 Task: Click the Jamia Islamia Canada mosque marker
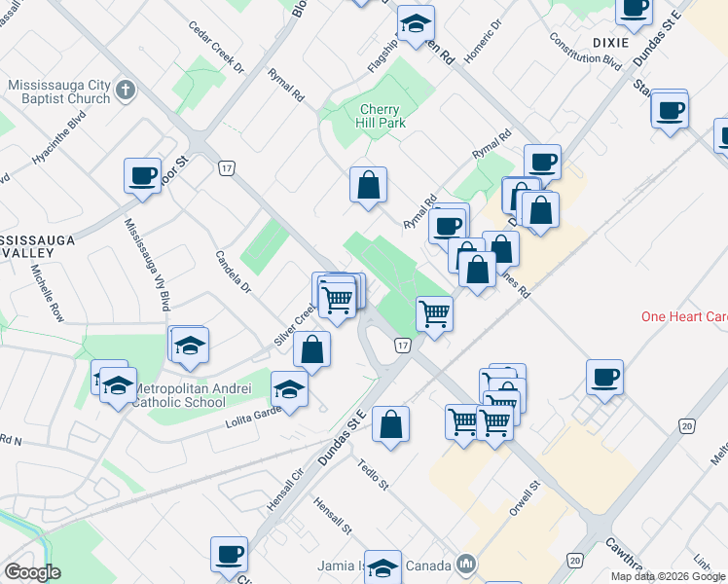pos(466,565)
